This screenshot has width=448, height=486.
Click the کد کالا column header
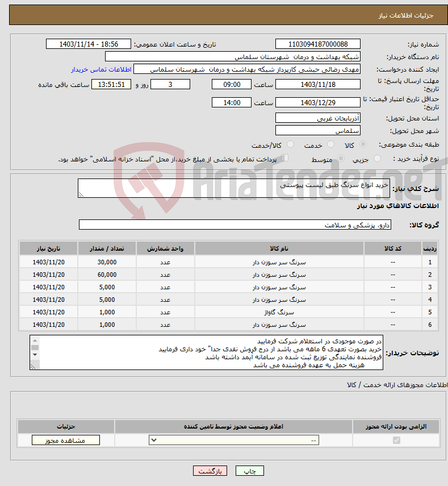coord(393,248)
